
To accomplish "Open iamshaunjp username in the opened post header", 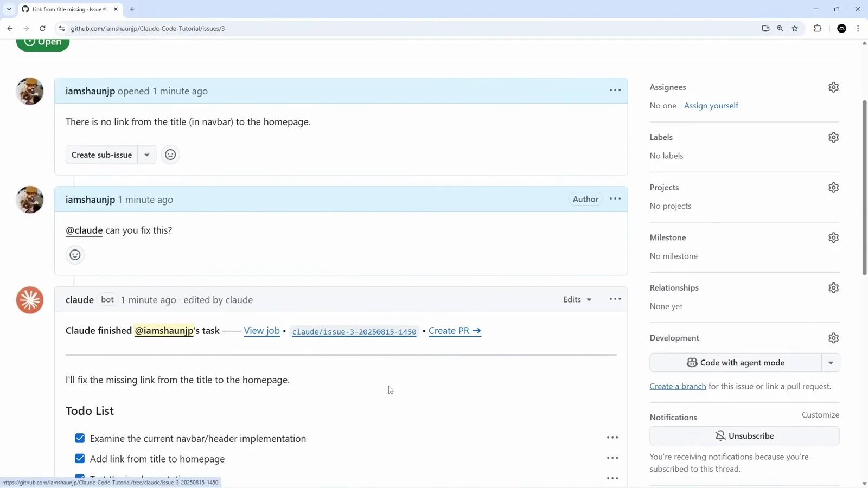I will coord(90,91).
